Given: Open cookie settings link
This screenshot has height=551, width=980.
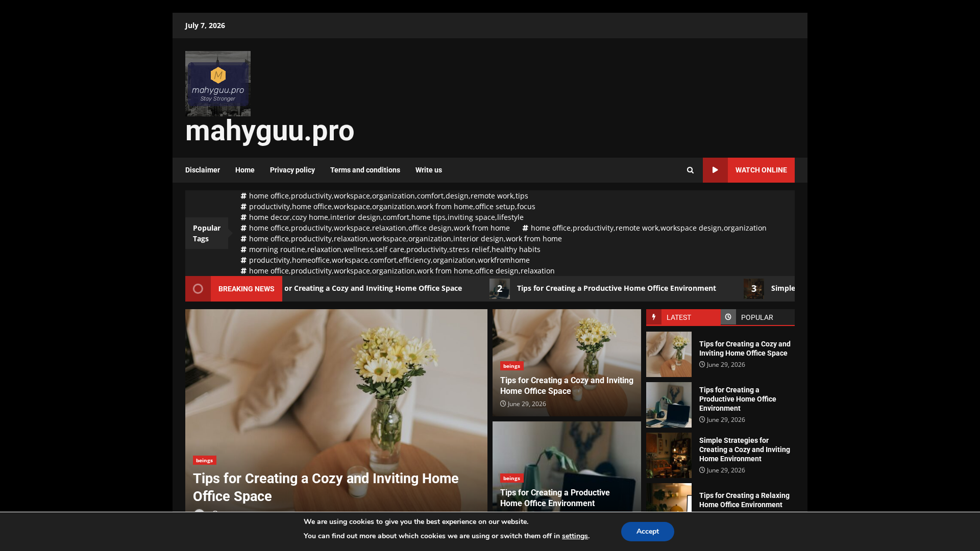Looking at the screenshot, I should click(575, 536).
